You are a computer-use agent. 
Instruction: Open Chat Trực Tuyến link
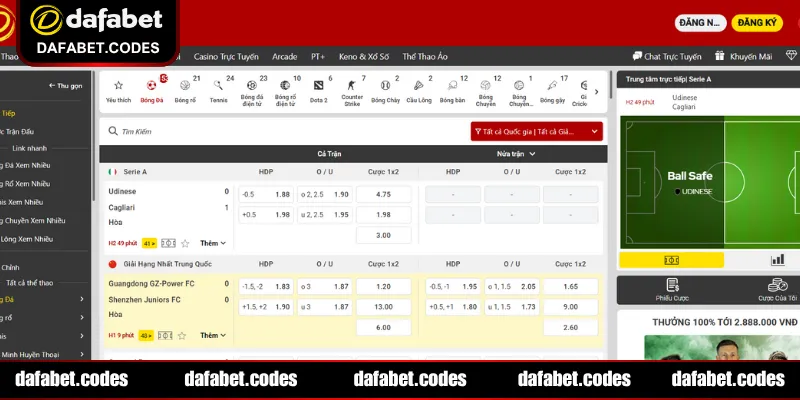coord(666,57)
